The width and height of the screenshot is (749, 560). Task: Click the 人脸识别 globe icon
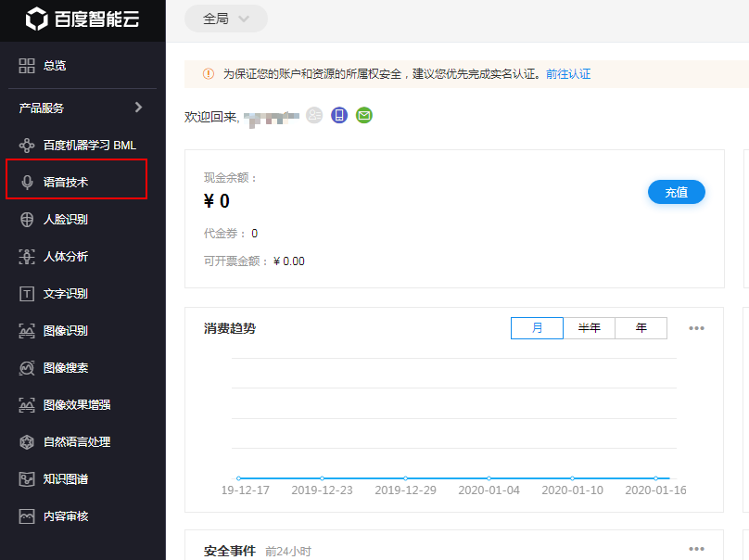coord(27,220)
